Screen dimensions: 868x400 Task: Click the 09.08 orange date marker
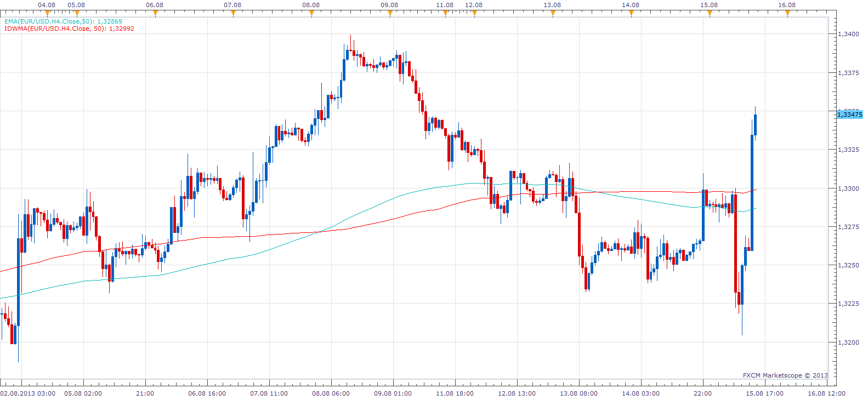click(x=390, y=13)
